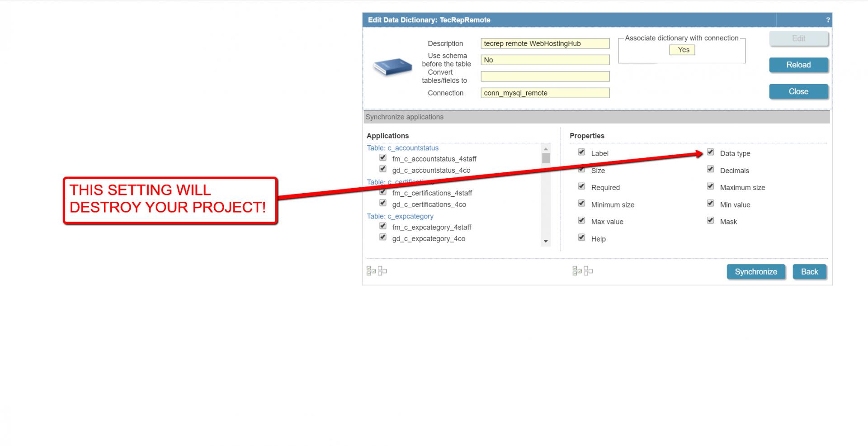The width and height of the screenshot is (868, 446).
Task: Uncheck the Data type property
Action: [711, 152]
